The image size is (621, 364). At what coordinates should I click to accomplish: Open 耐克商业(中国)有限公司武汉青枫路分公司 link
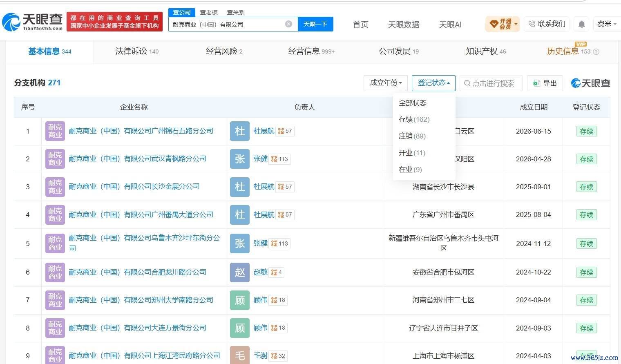(x=138, y=159)
